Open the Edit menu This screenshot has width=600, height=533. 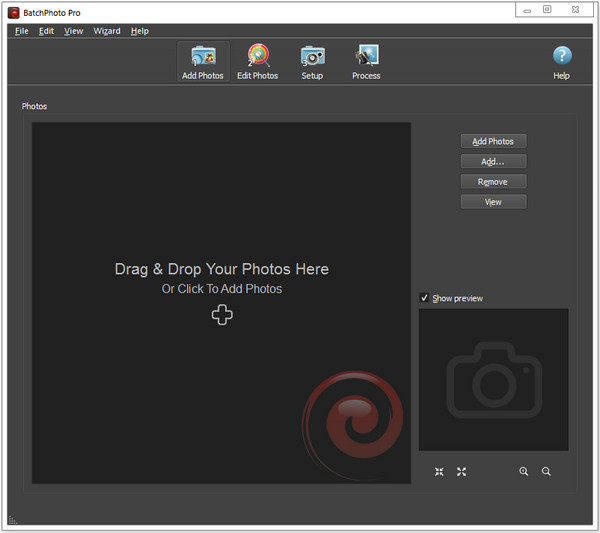point(46,31)
